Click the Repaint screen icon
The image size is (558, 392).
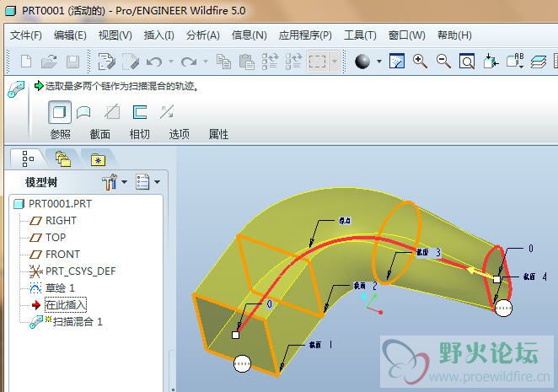[397, 61]
